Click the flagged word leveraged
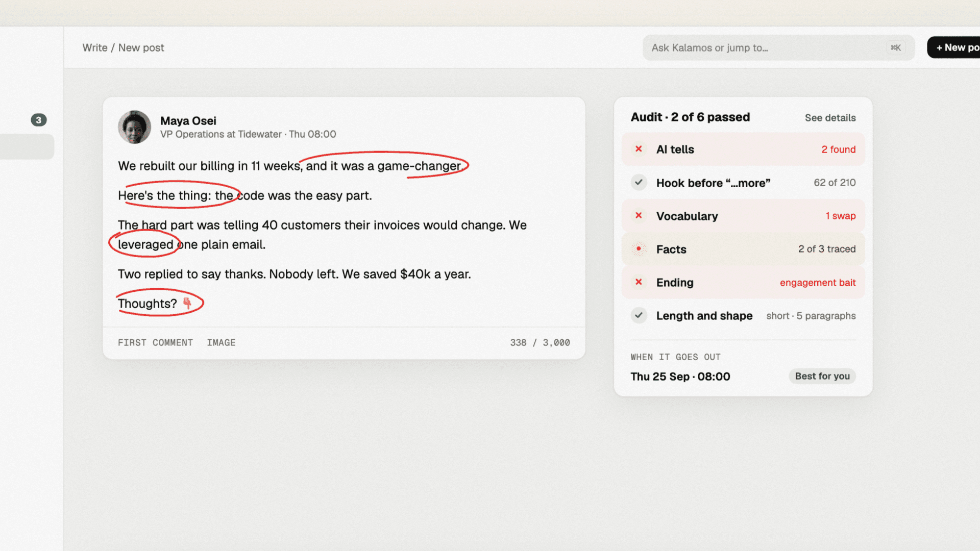Screen dimensions: 980x551 145,244
